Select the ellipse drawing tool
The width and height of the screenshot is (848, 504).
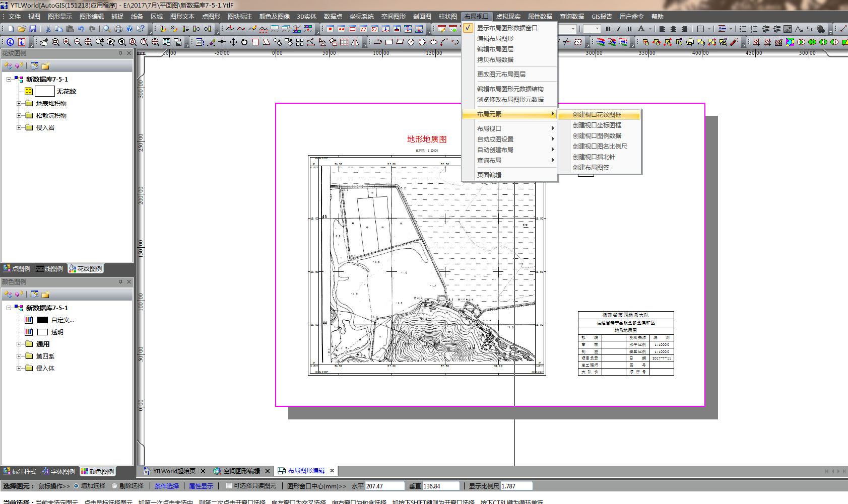coord(433,42)
